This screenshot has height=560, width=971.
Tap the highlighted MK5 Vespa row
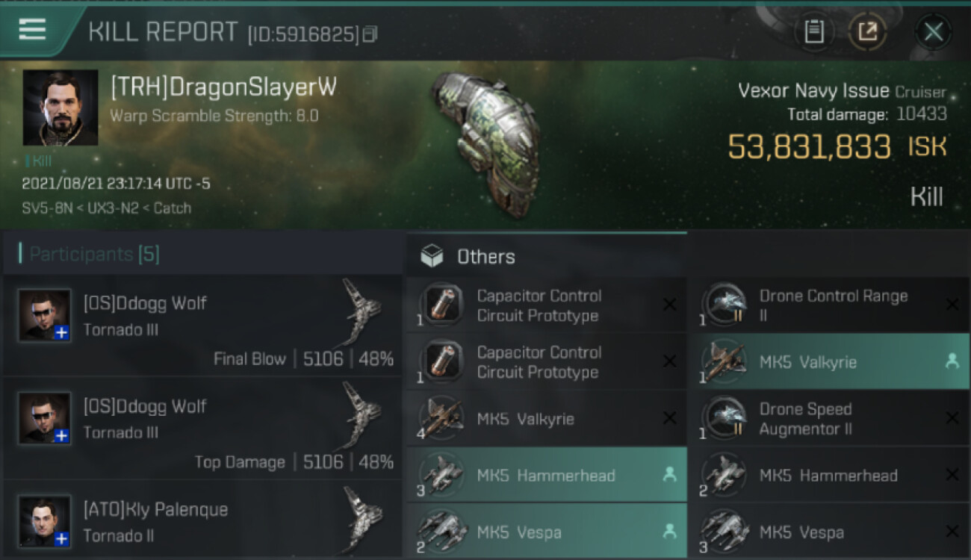point(547,531)
